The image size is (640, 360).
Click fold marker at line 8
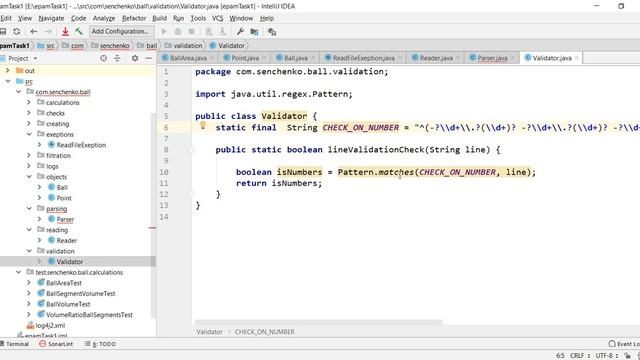tap(191, 150)
